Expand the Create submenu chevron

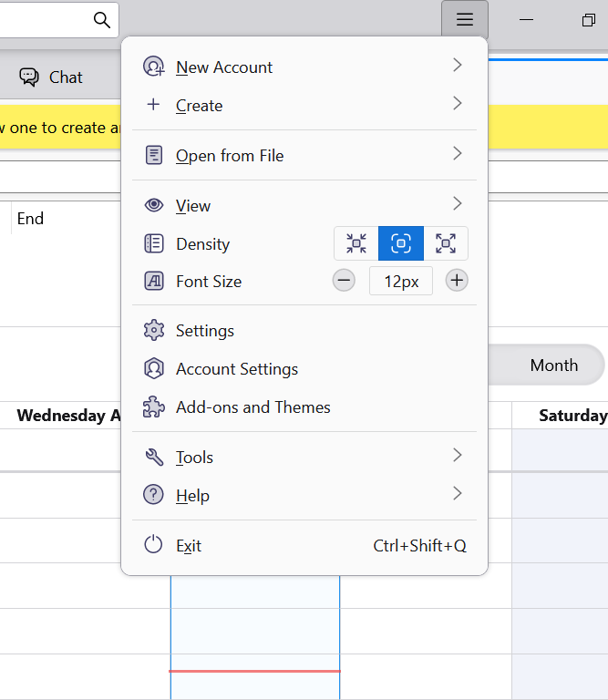pyautogui.click(x=458, y=104)
